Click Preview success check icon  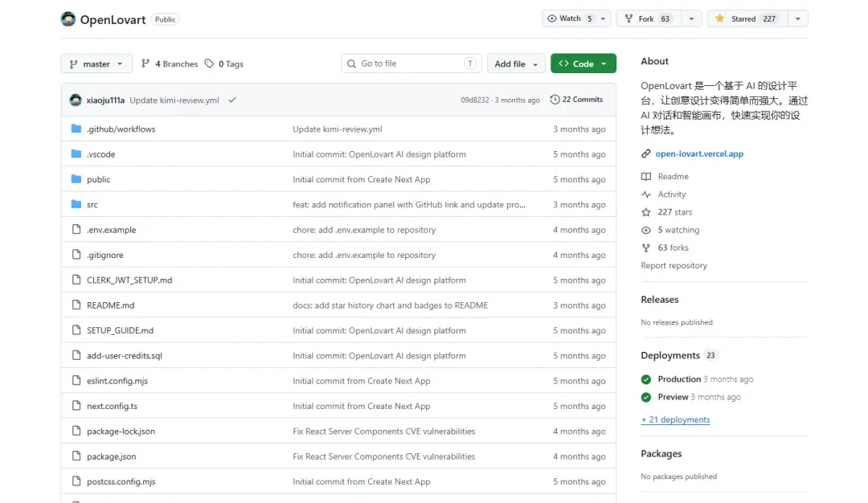646,397
